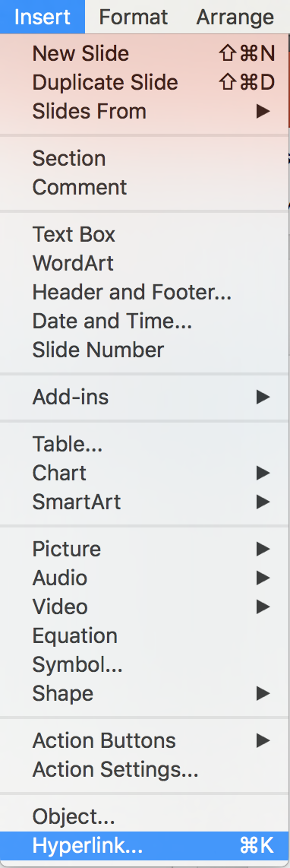Add a Comment via menu
The image size is (290, 868).
tap(144, 187)
